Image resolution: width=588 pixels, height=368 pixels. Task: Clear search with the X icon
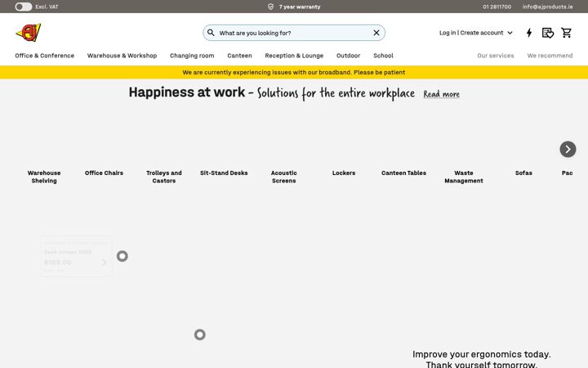click(376, 33)
